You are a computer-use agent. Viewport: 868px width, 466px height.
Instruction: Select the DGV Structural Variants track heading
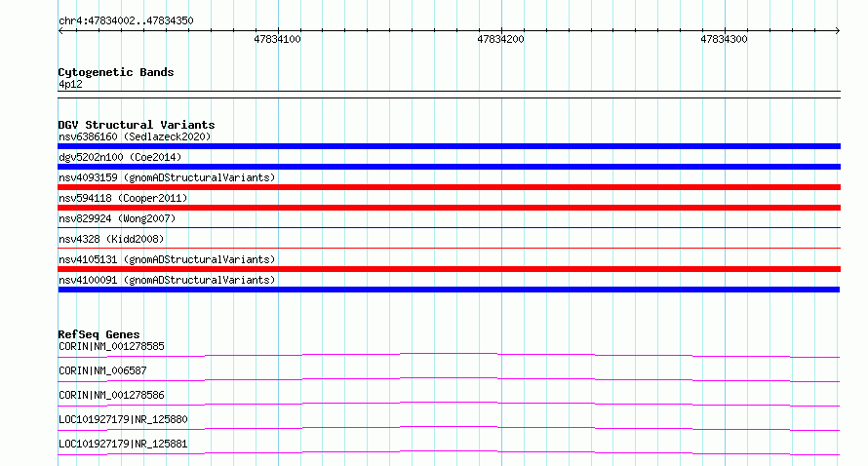click(x=137, y=125)
